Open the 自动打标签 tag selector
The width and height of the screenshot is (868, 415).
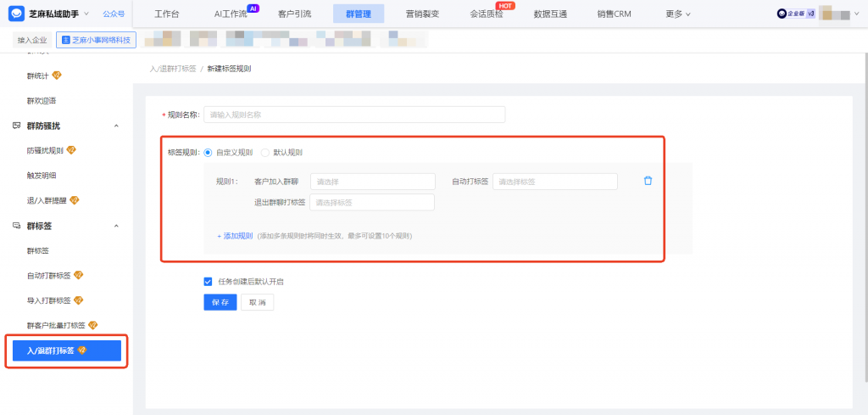(554, 182)
